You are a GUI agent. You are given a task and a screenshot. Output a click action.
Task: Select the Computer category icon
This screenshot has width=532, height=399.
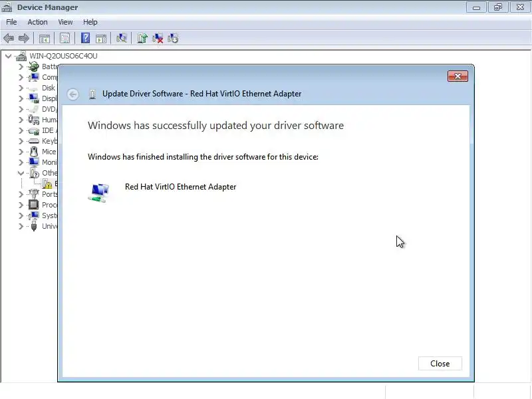click(x=34, y=77)
